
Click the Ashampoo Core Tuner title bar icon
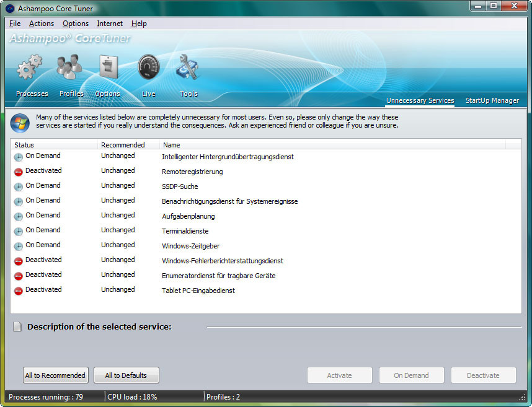pos(10,9)
